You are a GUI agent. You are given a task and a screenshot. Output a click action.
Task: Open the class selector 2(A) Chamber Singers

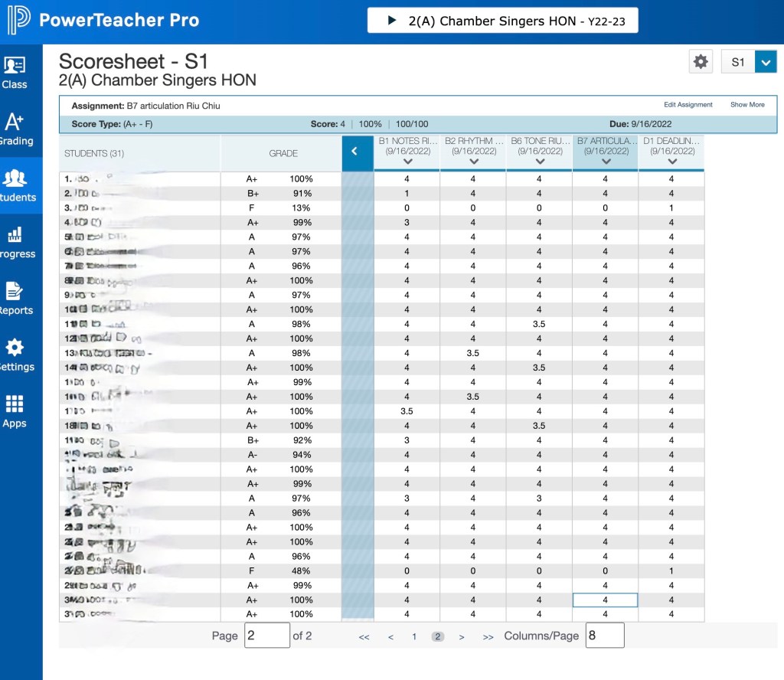click(502, 21)
